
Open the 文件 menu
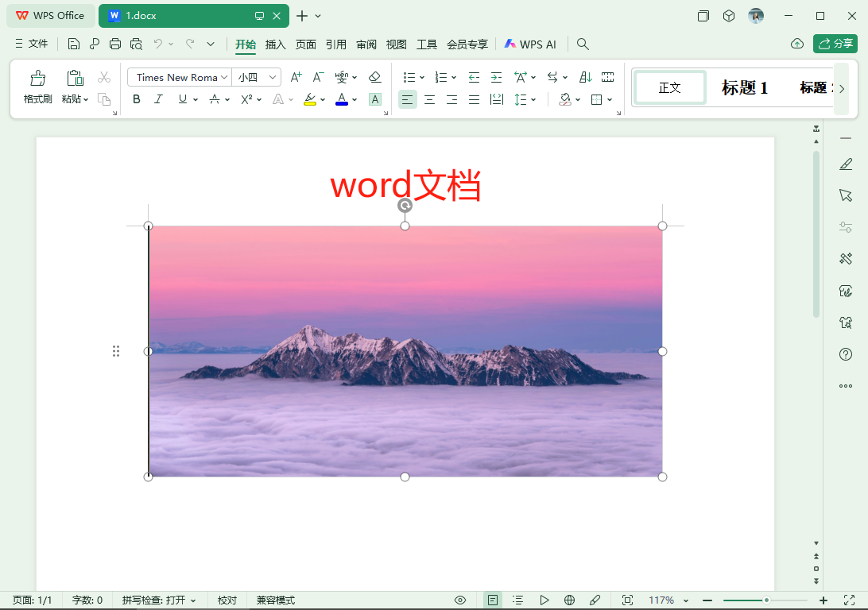[x=37, y=44]
